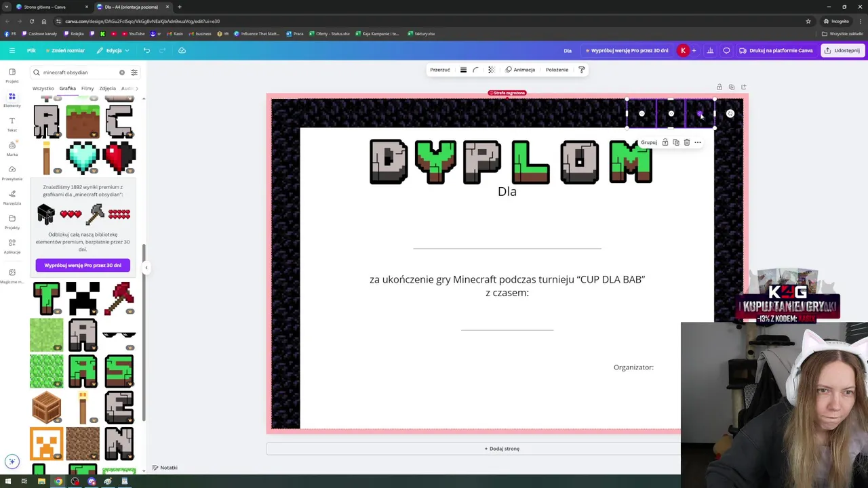Select the red pixel axe thumbnail
Screen dimensions: 868x488
pyautogui.click(x=119, y=298)
